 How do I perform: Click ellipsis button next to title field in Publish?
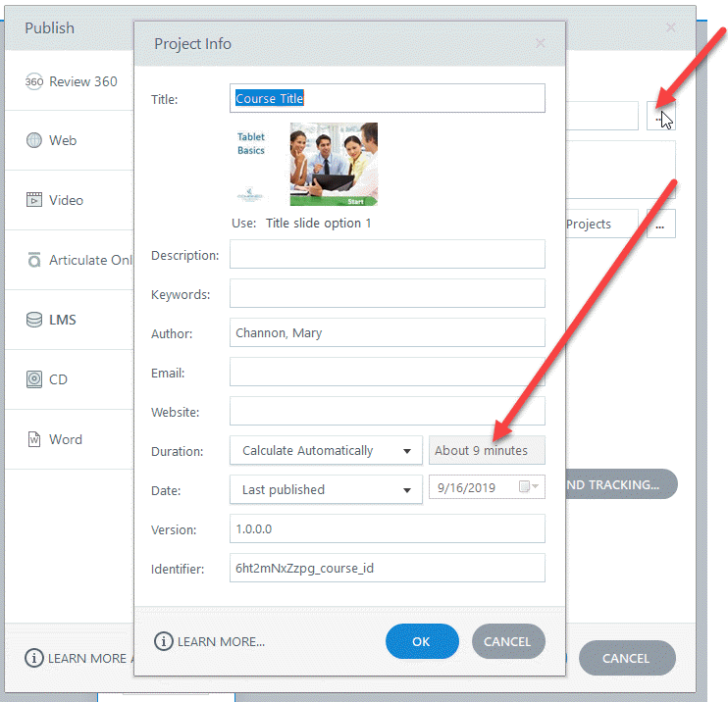[x=660, y=116]
